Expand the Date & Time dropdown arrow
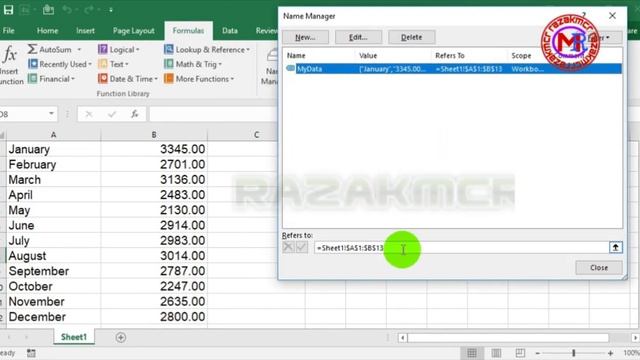 tap(156, 79)
